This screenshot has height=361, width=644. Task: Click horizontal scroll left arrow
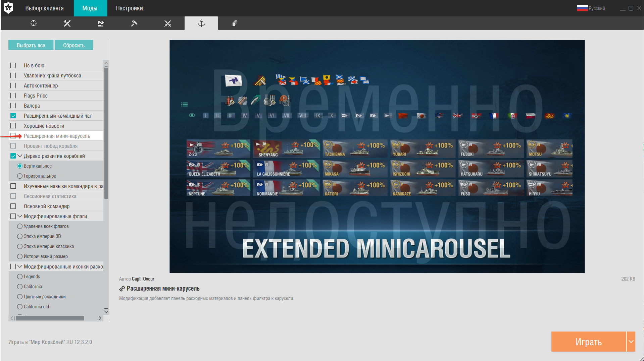pyautogui.click(x=12, y=318)
